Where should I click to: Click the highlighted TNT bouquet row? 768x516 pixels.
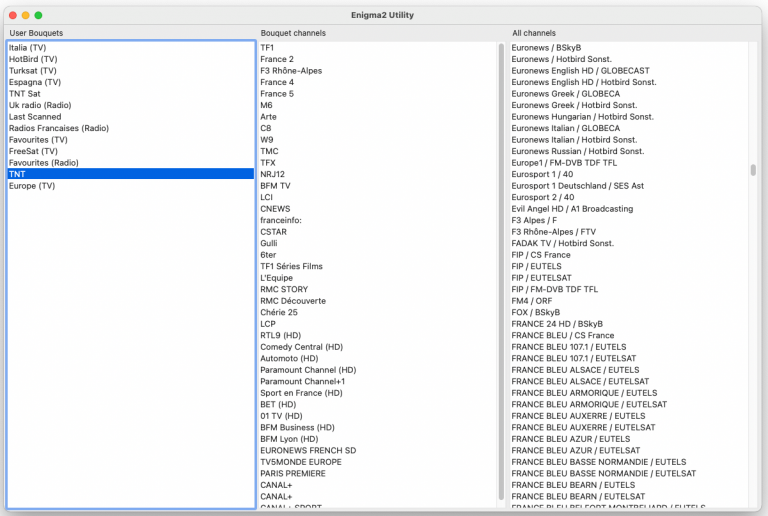coord(131,174)
